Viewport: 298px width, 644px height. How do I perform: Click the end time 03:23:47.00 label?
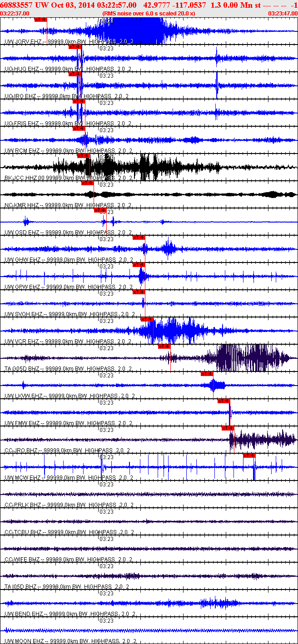(283, 13)
